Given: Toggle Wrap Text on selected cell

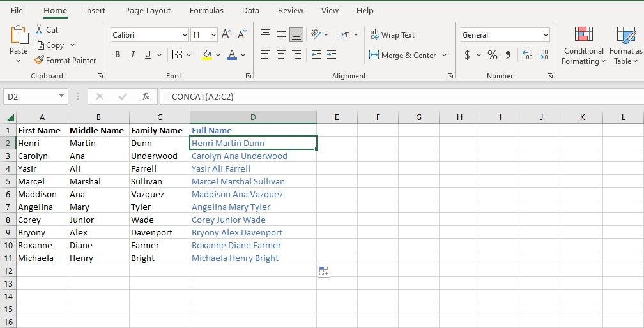Looking at the screenshot, I should [392, 35].
